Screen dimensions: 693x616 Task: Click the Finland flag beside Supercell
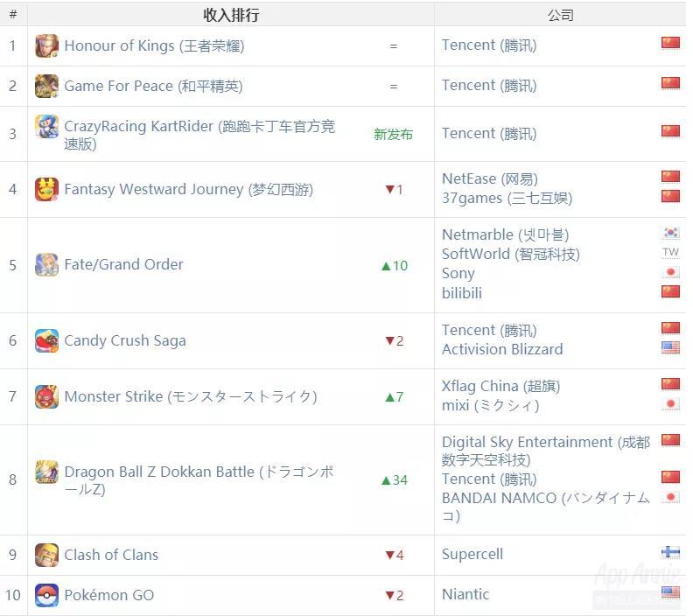point(670,552)
